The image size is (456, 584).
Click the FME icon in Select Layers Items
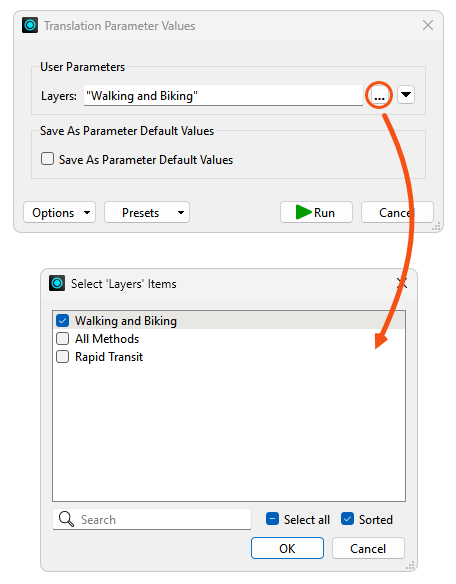pos(57,283)
